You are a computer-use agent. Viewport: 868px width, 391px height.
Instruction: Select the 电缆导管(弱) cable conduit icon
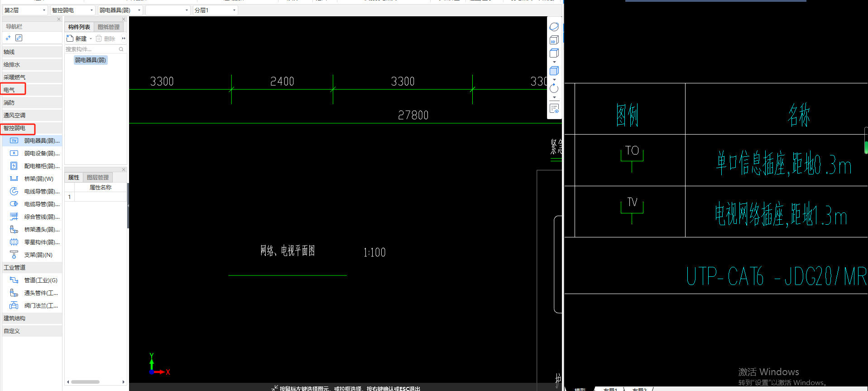pyautogui.click(x=14, y=204)
